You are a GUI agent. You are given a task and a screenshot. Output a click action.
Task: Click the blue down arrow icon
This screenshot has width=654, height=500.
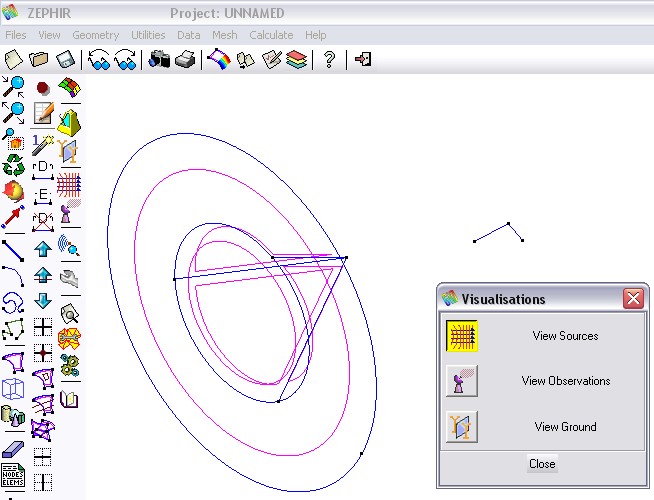tap(43, 300)
